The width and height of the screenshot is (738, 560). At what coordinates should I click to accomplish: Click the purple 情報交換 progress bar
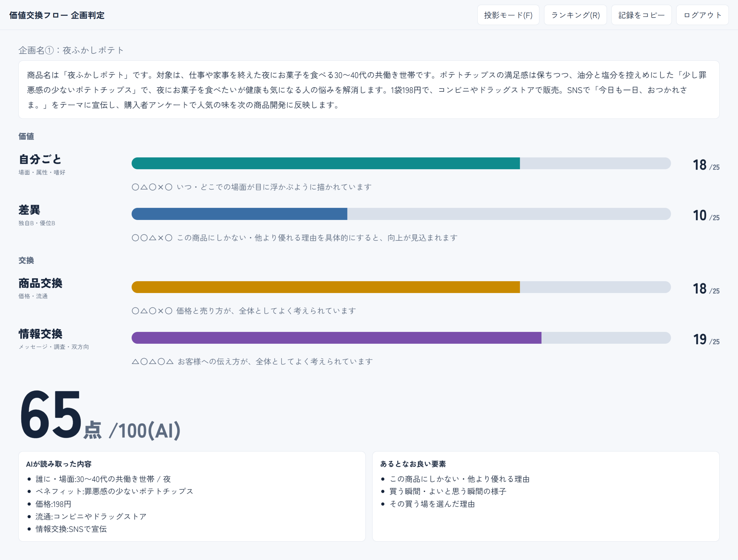pos(401,338)
